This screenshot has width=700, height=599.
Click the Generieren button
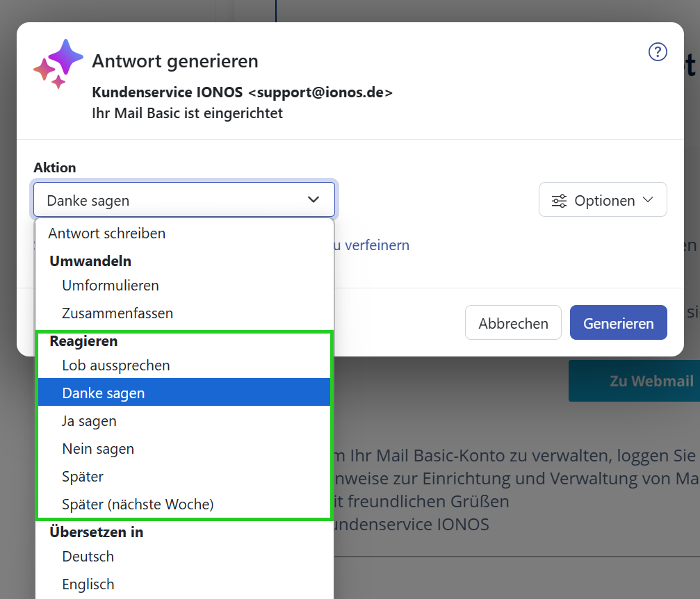tap(618, 322)
